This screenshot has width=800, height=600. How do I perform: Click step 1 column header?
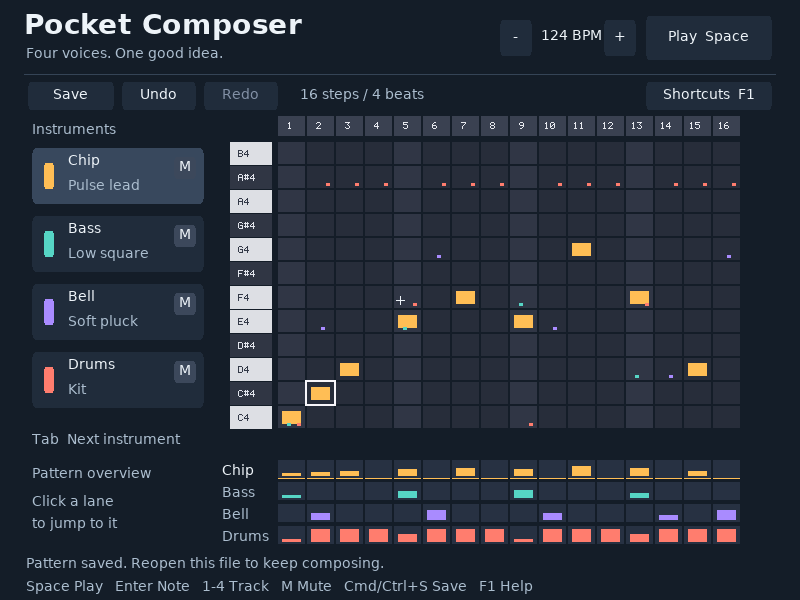[x=291, y=126]
